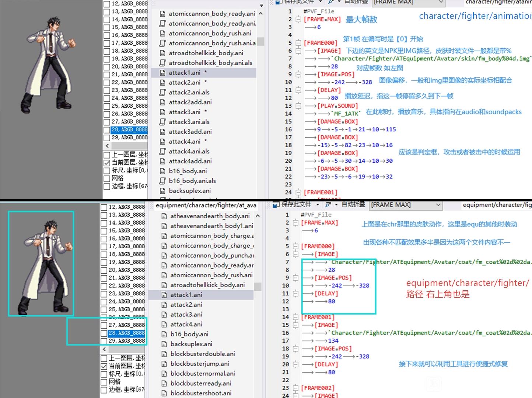Click the search tool icon in bottom toolbar
The image size is (532, 398).
pos(328,204)
